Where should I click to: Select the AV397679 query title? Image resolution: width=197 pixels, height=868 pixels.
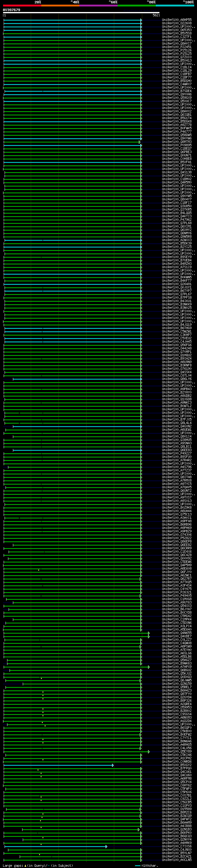pos(11,10)
